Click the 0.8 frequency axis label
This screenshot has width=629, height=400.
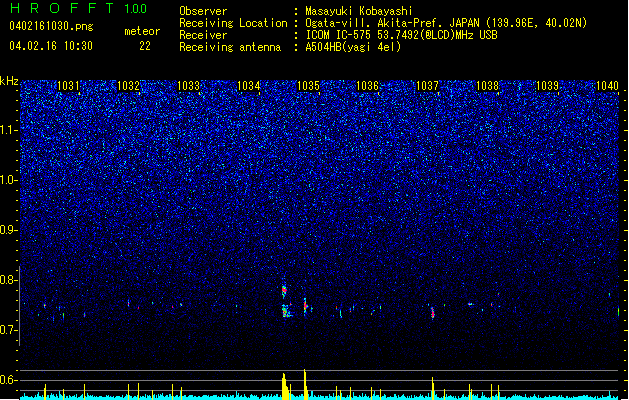[9, 280]
